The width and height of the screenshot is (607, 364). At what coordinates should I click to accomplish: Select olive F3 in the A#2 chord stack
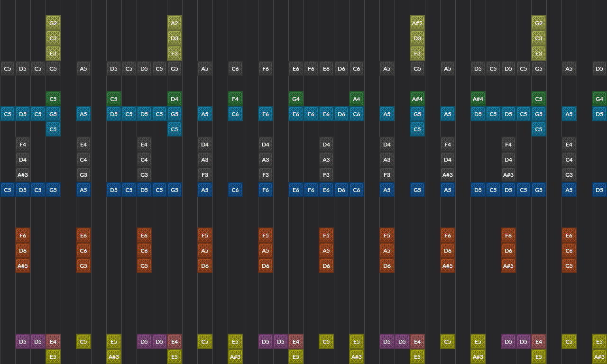pos(417,54)
